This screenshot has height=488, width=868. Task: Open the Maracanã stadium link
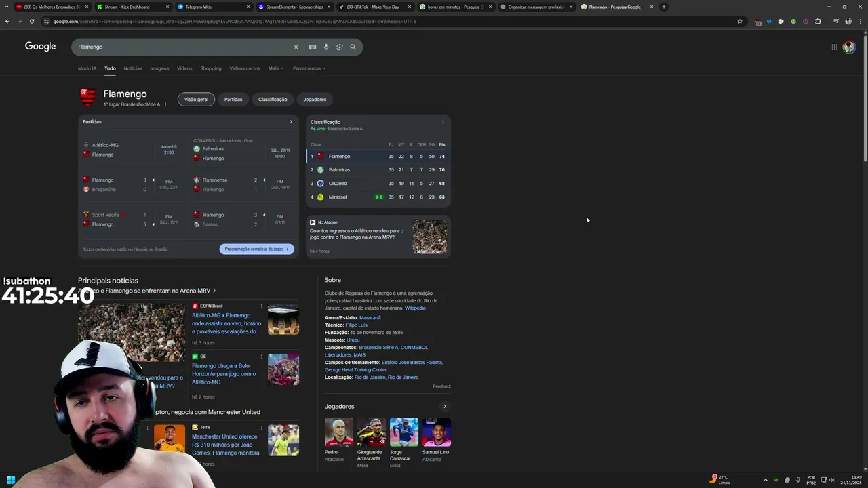370,317
